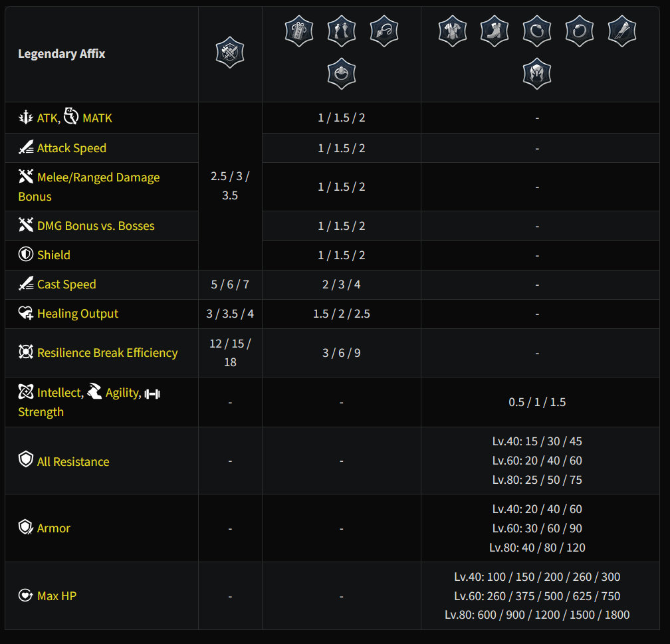Viewport: 670px width, 644px height.
Task: Click the necklace pendant equipment icon
Action: pyautogui.click(x=384, y=31)
